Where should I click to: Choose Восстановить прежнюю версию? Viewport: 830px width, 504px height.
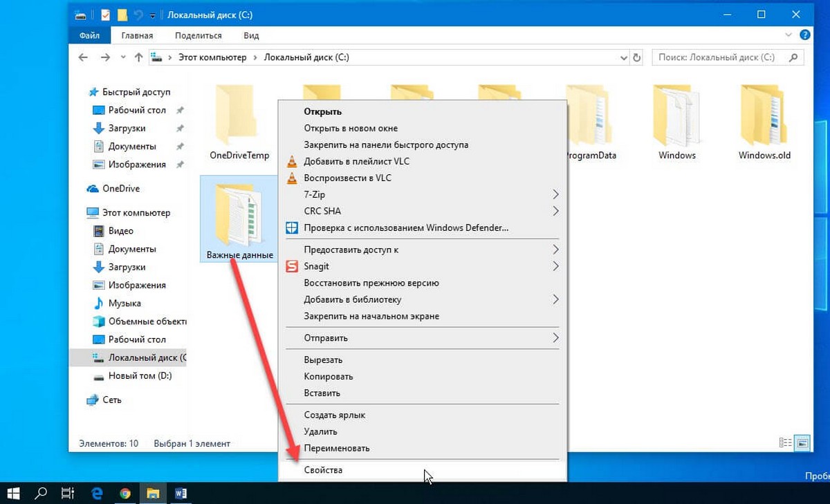tap(422, 283)
